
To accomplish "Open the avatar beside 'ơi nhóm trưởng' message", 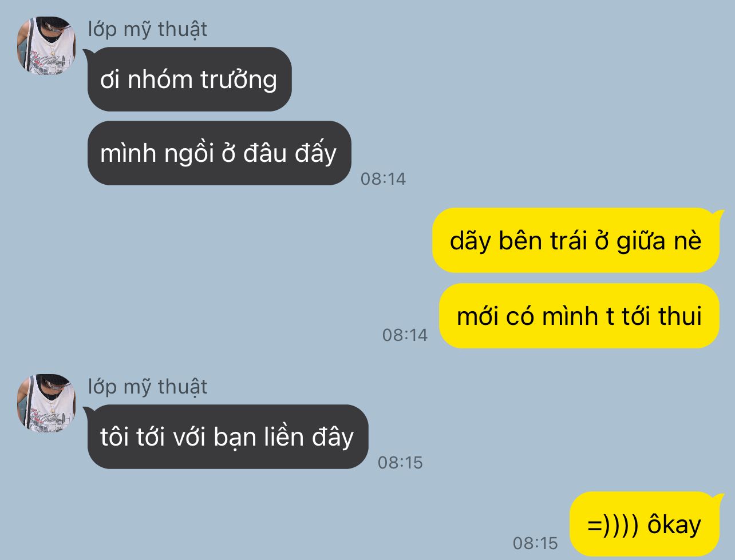I will coord(46,45).
